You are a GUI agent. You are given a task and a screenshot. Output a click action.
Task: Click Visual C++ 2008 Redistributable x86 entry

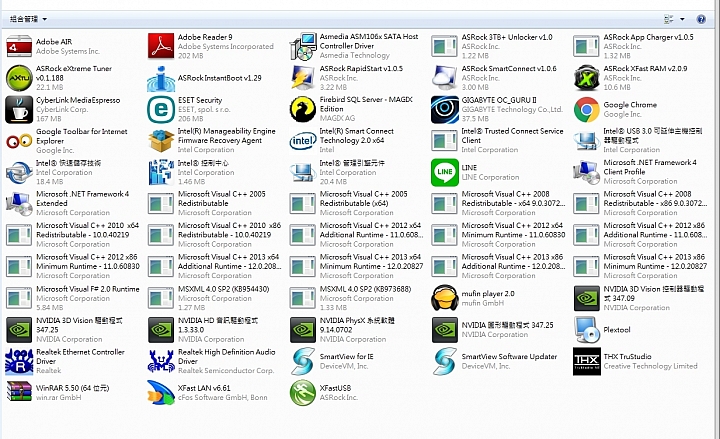pyautogui.click(x=641, y=203)
